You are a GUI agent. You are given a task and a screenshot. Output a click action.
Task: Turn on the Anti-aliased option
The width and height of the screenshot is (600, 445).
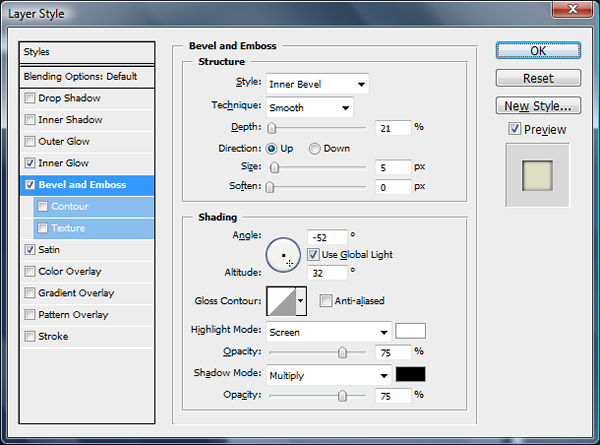tap(326, 300)
